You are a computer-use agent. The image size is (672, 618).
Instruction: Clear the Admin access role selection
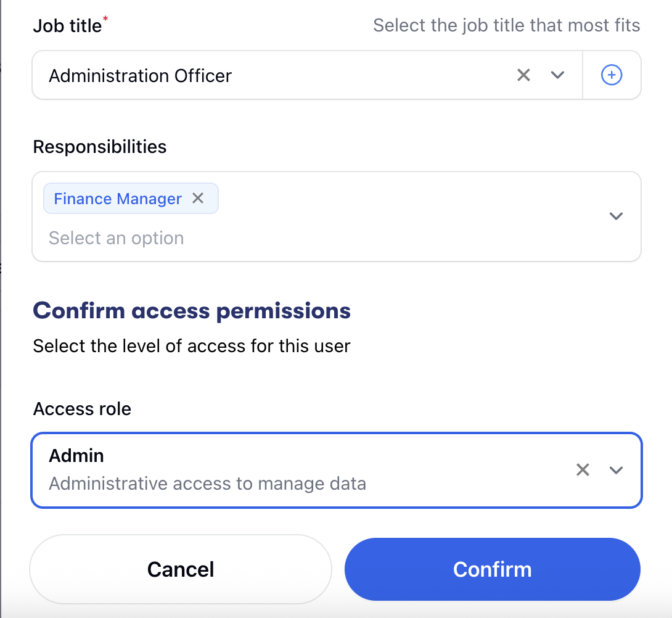(x=583, y=470)
